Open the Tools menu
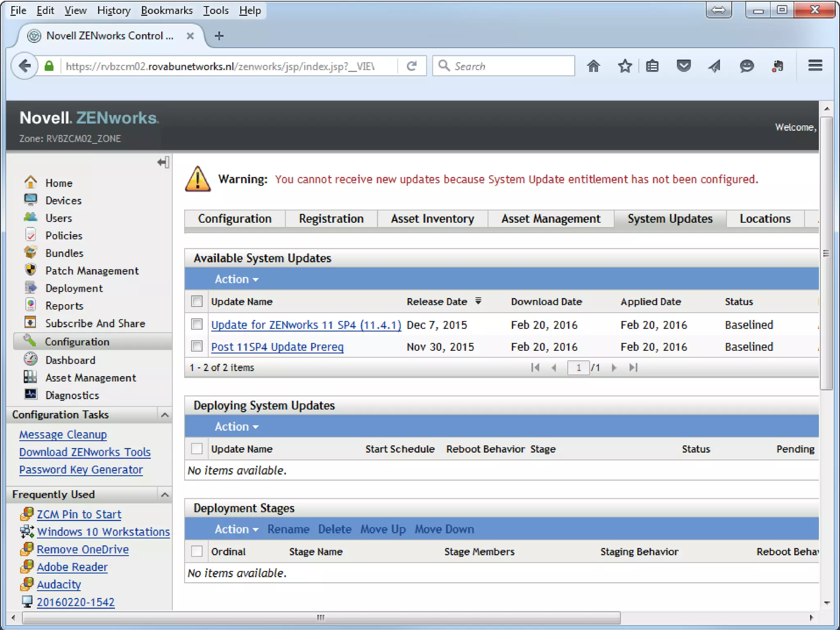 (216, 10)
